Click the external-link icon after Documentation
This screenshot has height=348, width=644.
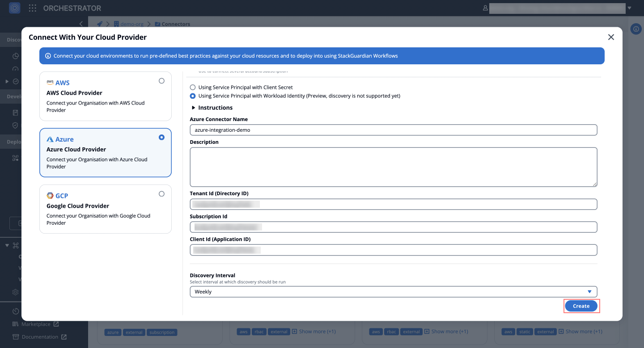coord(64,337)
